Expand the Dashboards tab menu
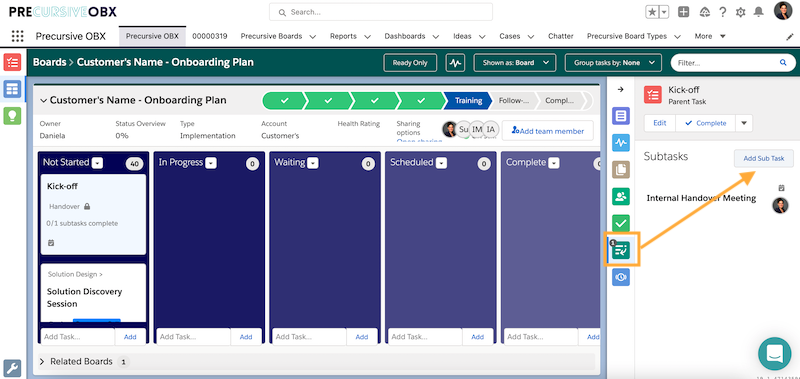Screen dimensions: 800x379 pyautogui.click(x=436, y=37)
